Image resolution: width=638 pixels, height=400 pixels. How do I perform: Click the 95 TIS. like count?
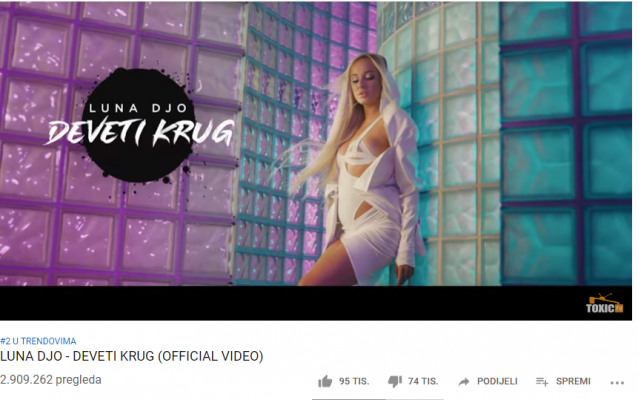(x=354, y=381)
